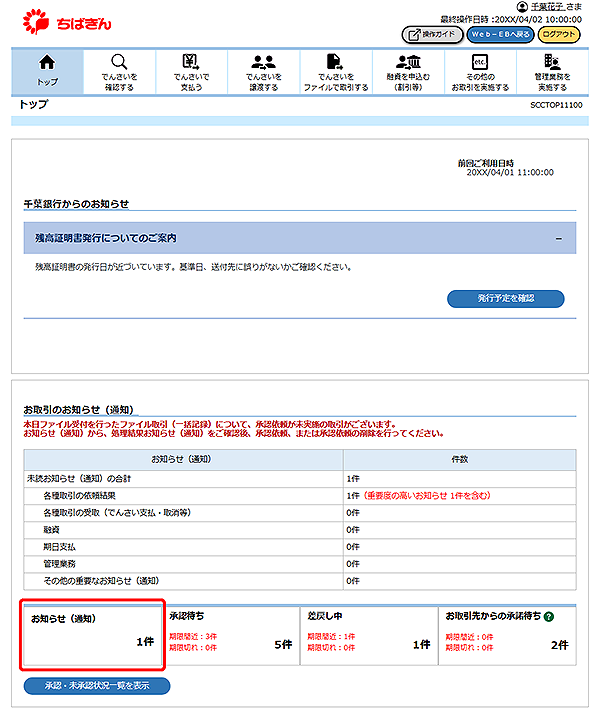The width and height of the screenshot is (600, 719).
Task: Collapse the 残高証明書発行についてのご案内 section
Action: tap(558, 238)
